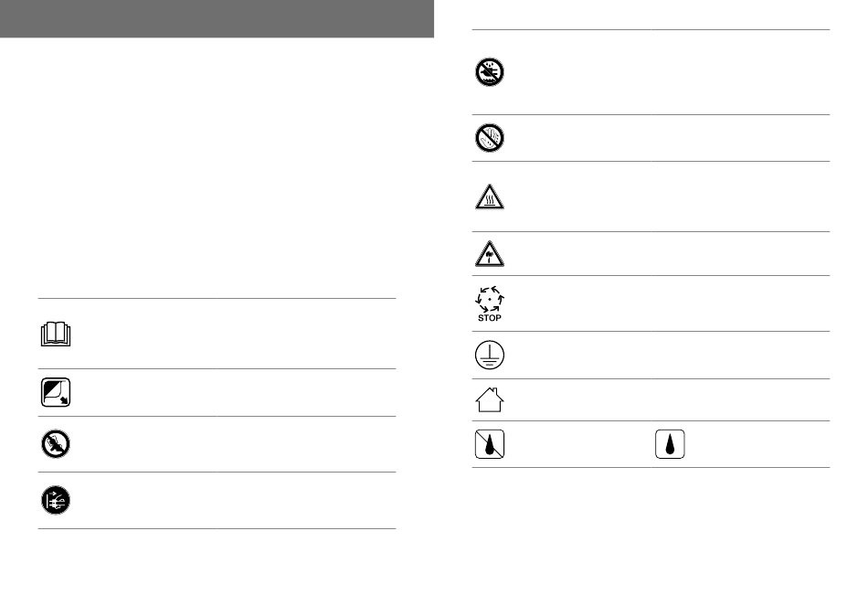Click blank row area beside unplug icon

coord(228,500)
